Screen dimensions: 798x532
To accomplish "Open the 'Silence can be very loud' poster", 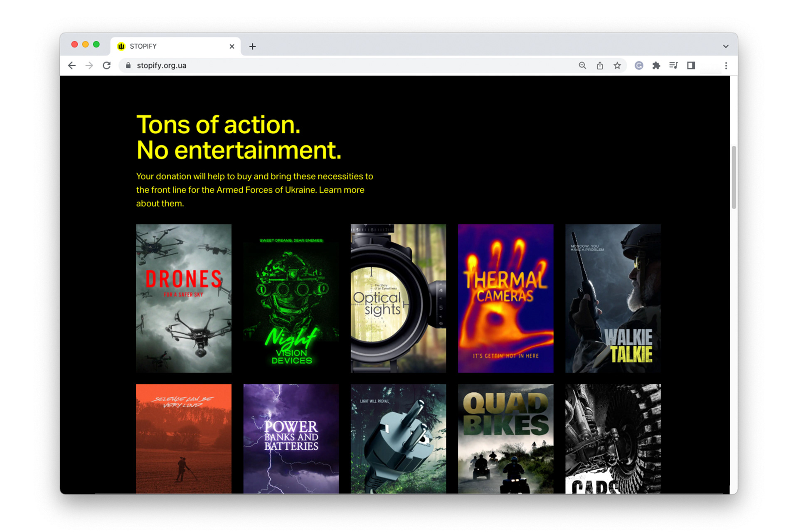I will [x=184, y=439].
